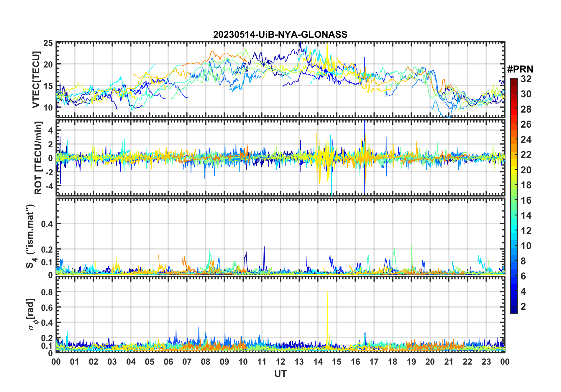Select the ROT axis tick label -4

[x=49, y=186]
